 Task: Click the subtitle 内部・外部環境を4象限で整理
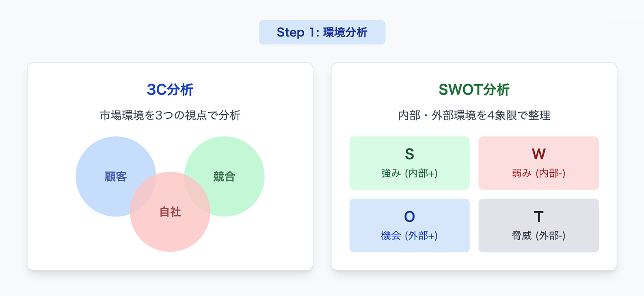tap(474, 116)
